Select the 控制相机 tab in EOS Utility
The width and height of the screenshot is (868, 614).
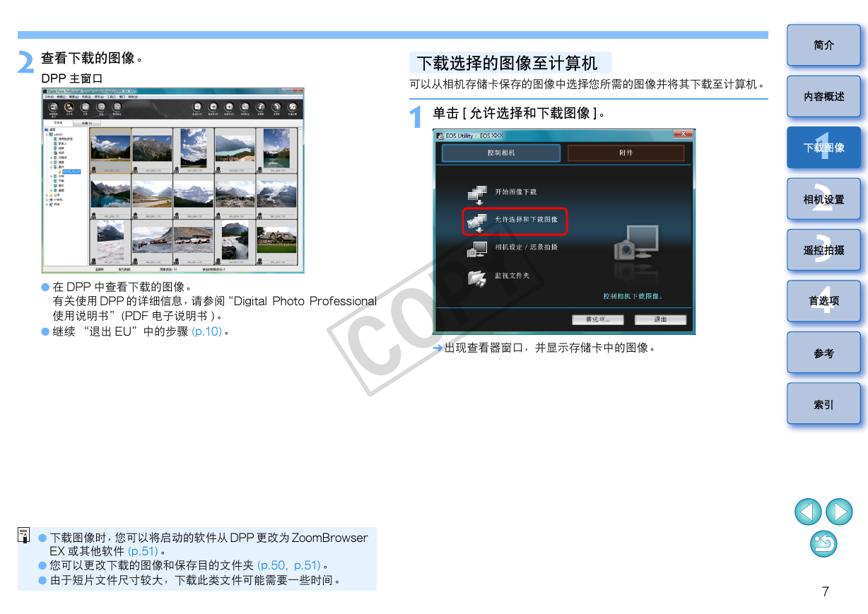(x=501, y=153)
